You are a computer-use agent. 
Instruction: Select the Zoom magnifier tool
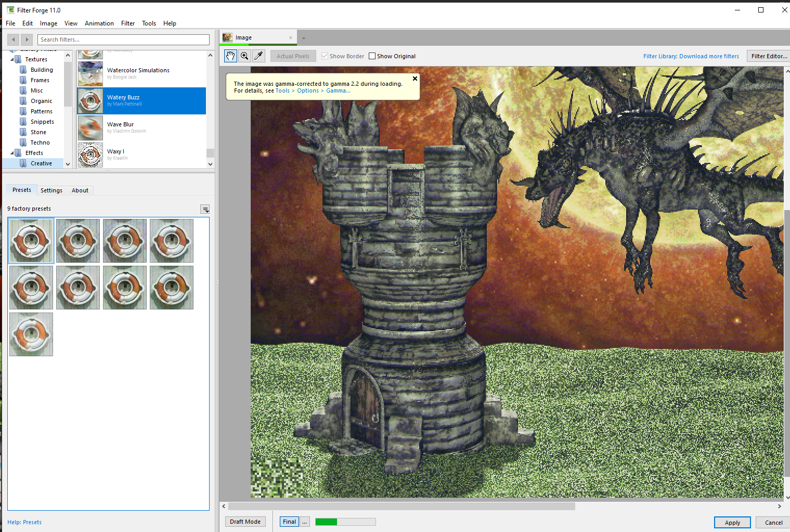(244, 56)
